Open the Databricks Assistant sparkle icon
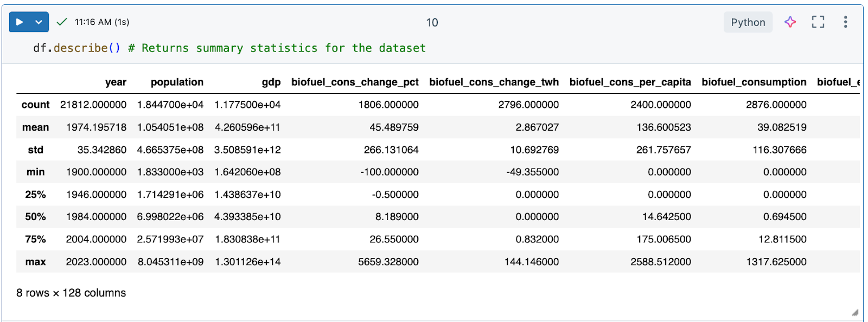This screenshot has height=322, width=868. [x=790, y=22]
